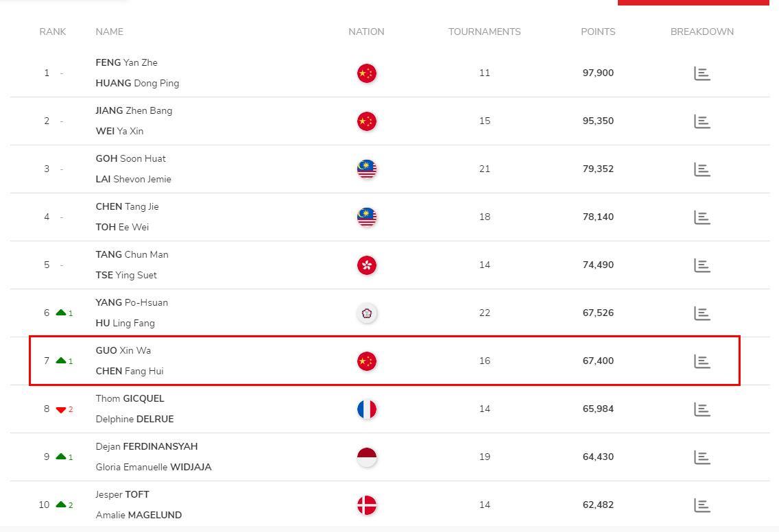View breakdown icon for Goh Soon Huat pair
This screenshot has width=779, height=532.
click(702, 169)
